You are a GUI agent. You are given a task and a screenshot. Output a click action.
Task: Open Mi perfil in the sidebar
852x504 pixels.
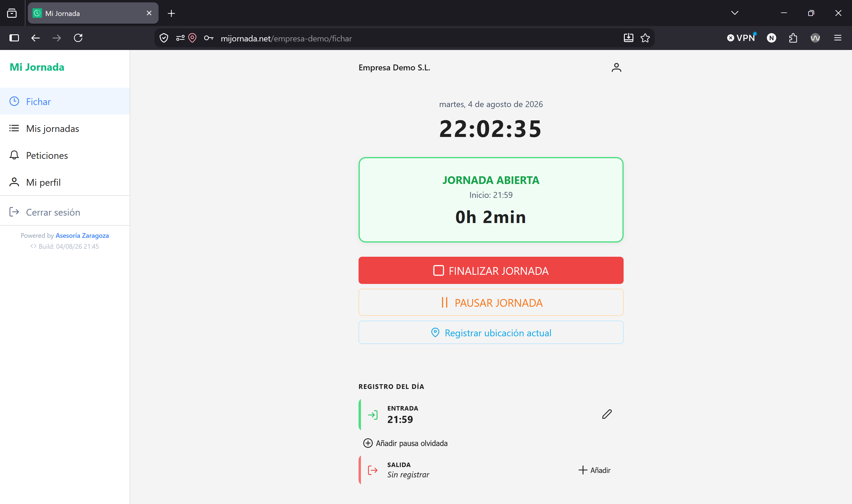[x=64, y=182]
